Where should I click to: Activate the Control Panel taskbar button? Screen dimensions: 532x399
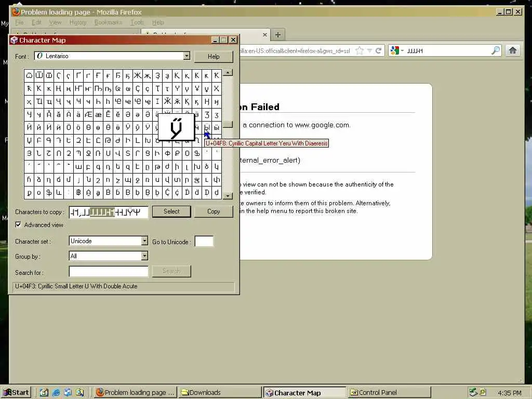[390, 393]
